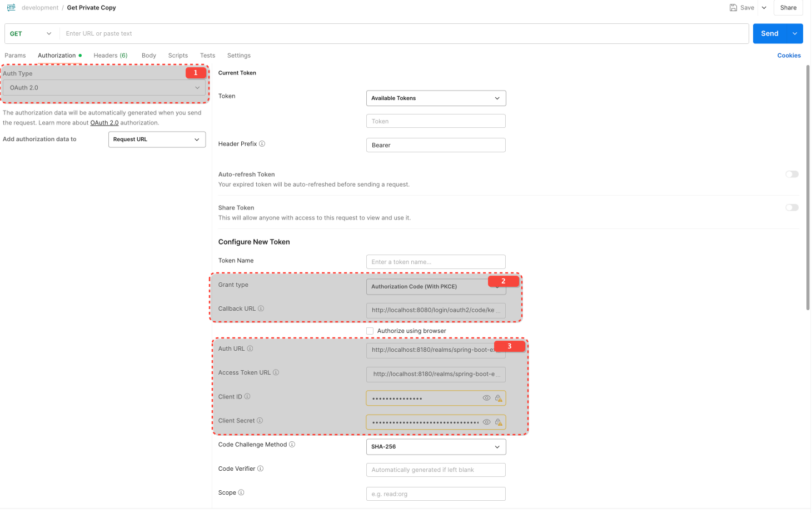Click the Send button
The image size is (812, 513).
(770, 33)
